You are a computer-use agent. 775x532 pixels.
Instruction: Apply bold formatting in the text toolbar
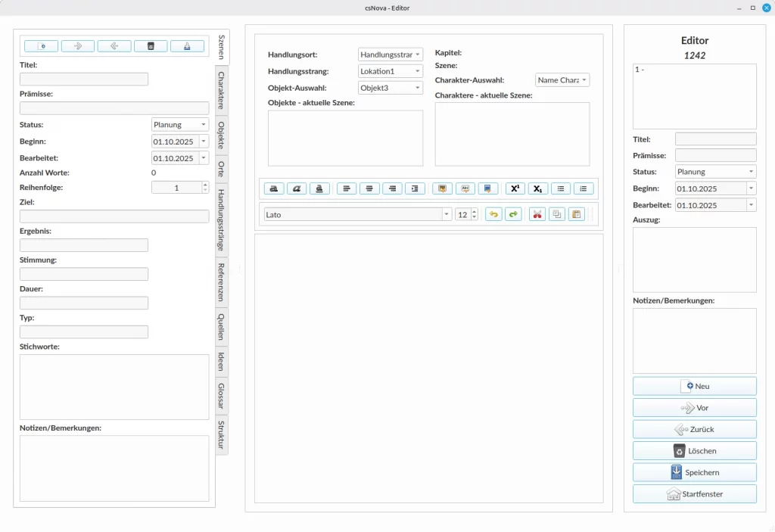tap(273, 188)
